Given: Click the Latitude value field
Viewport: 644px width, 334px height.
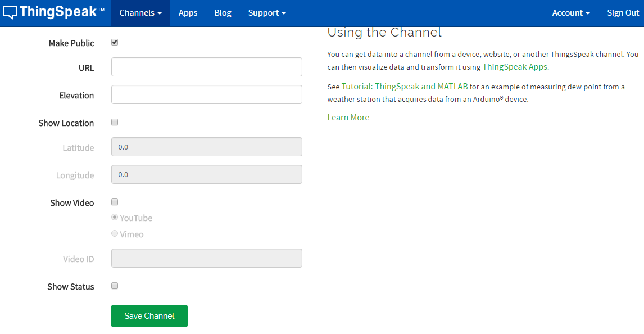Looking at the screenshot, I should tap(206, 146).
